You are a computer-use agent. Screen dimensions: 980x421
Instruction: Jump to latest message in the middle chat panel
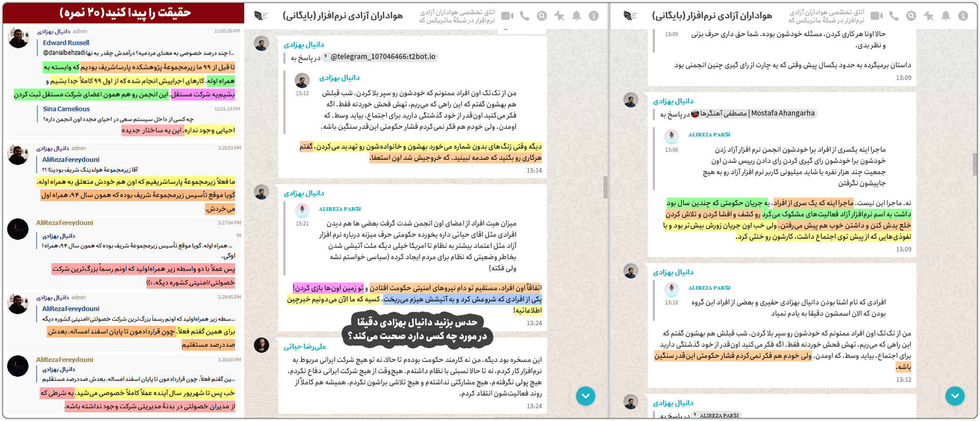586,396
